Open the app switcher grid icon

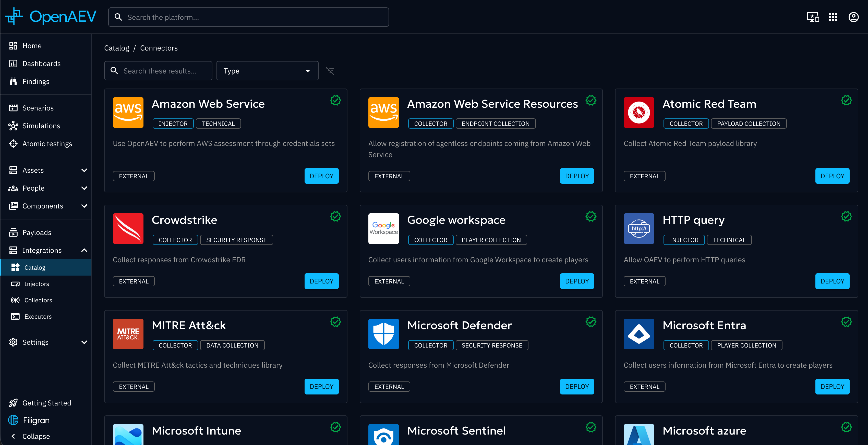point(833,17)
